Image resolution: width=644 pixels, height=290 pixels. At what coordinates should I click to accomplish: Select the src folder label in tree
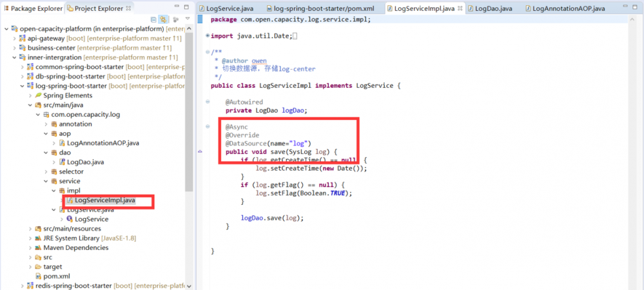(48, 257)
